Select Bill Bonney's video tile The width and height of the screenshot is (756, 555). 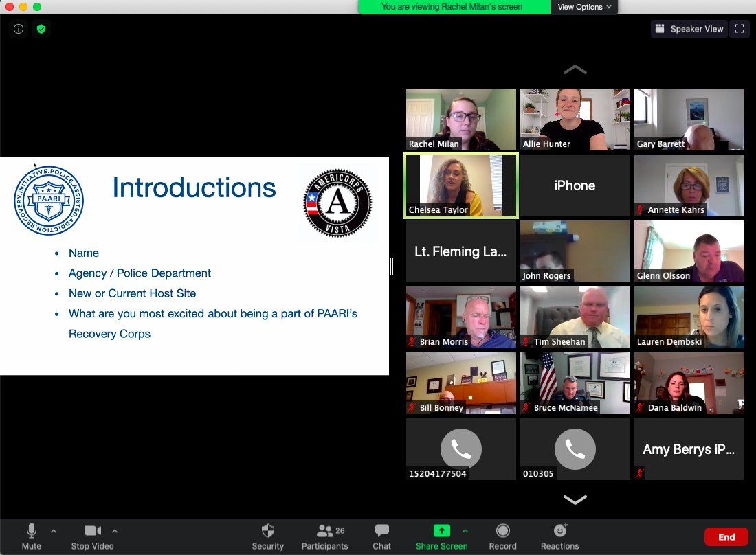point(461,383)
